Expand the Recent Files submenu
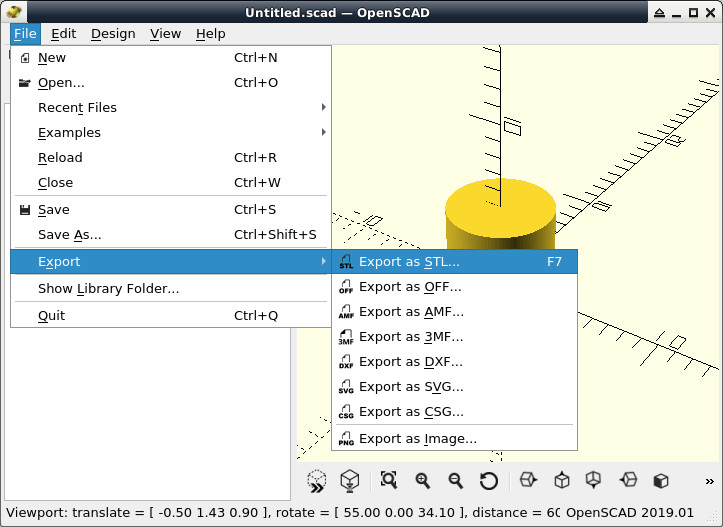723x527 pixels. click(x=171, y=107)
